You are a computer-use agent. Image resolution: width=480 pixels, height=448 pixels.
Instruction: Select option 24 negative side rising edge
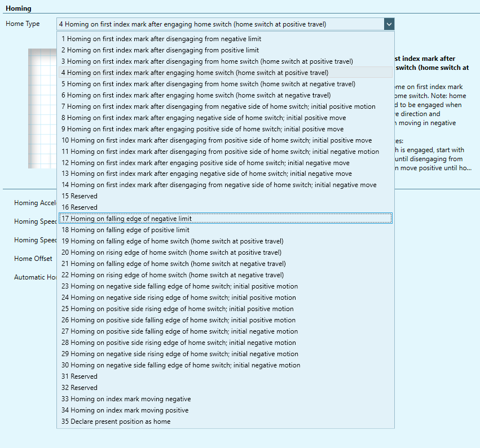(x=225, y=298)
